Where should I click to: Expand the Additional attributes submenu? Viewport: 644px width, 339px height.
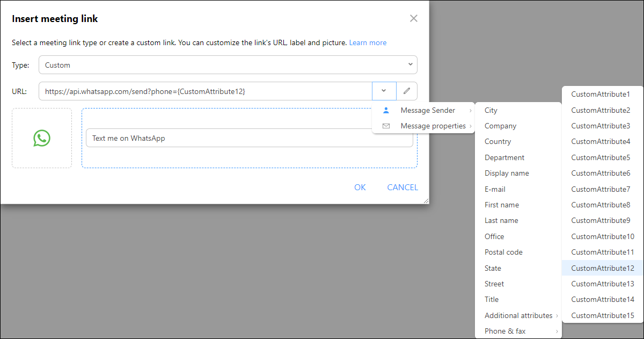pos(518,315)
